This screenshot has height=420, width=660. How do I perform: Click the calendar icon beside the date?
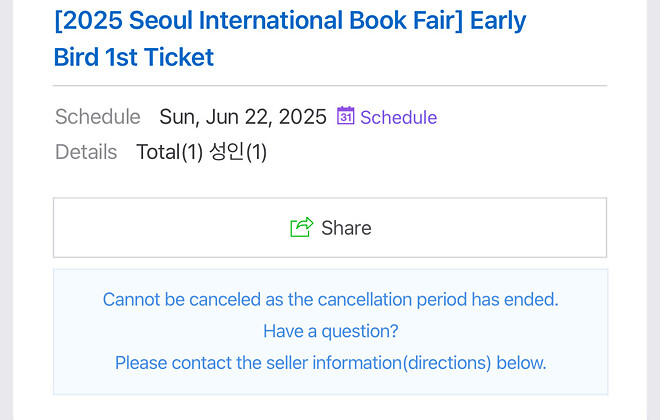(346, 116)
